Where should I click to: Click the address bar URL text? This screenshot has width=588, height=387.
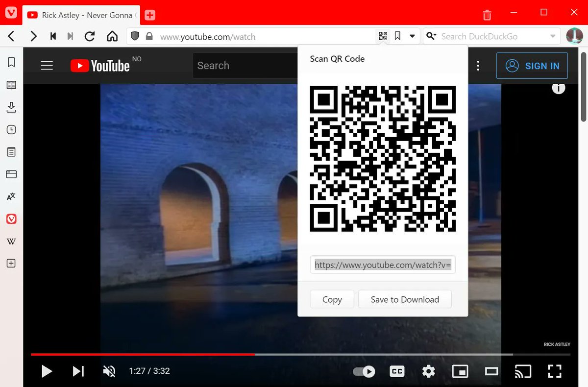[x=208, y=36]
